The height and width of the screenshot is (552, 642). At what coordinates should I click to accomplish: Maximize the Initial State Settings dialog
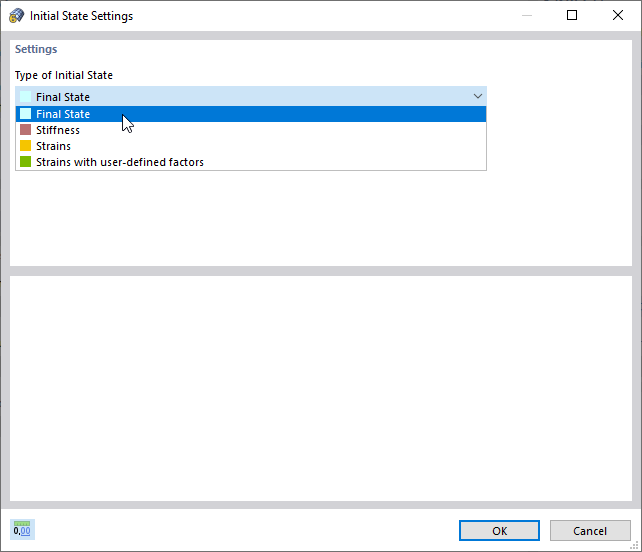click(572, 16)
